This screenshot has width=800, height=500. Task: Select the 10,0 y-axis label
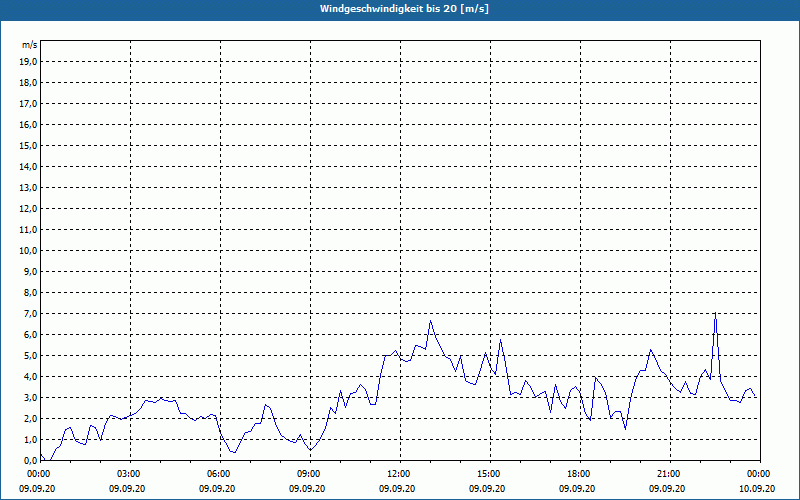[28, 251]
